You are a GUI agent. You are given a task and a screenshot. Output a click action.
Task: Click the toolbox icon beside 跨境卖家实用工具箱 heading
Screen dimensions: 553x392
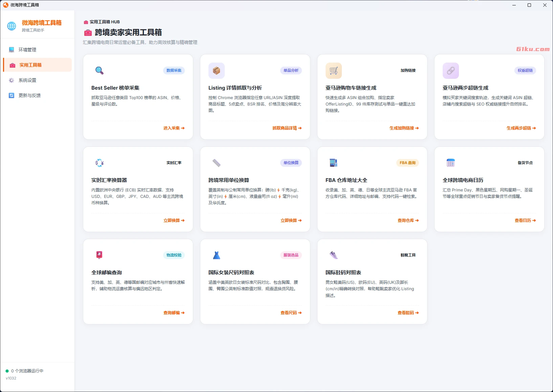(88, 33)
